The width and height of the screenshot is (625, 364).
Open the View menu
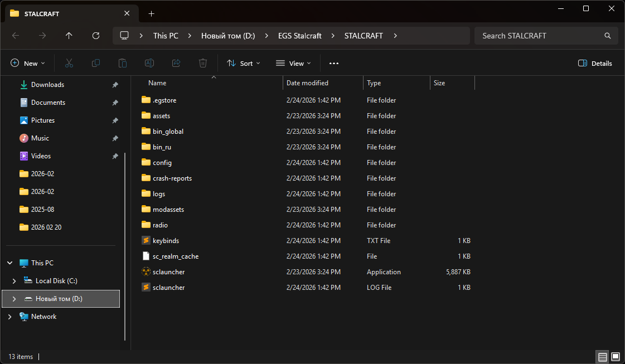[293, 64]
